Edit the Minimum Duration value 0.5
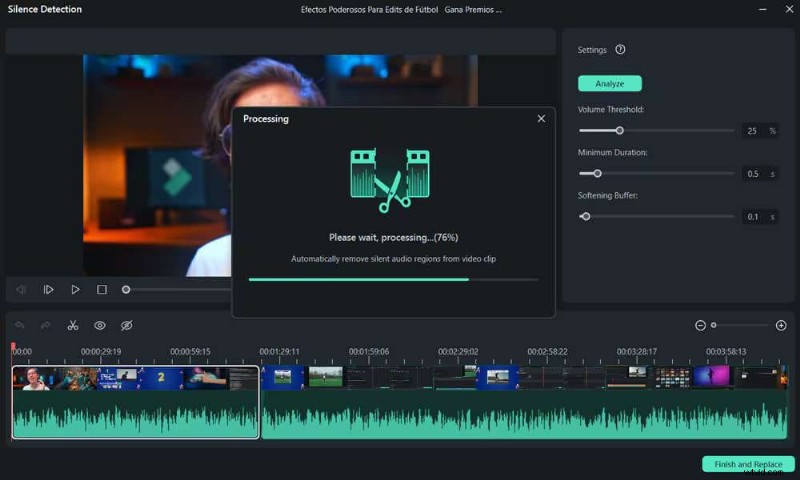This screenshot has width=800, height=480. coord(753,174)
